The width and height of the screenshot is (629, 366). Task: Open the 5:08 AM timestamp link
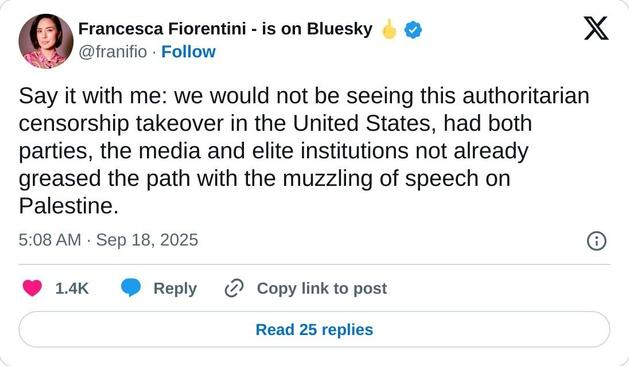pyautogui.click(x=50, y=240)
